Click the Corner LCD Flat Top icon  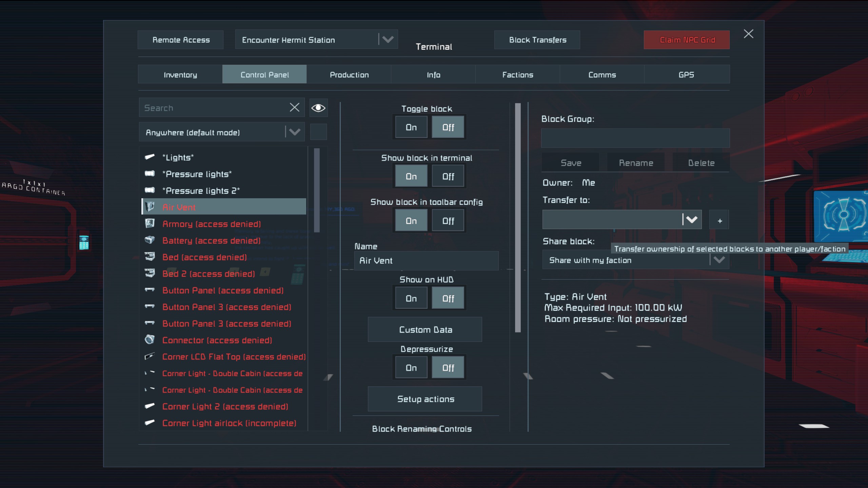coord(150,356)
